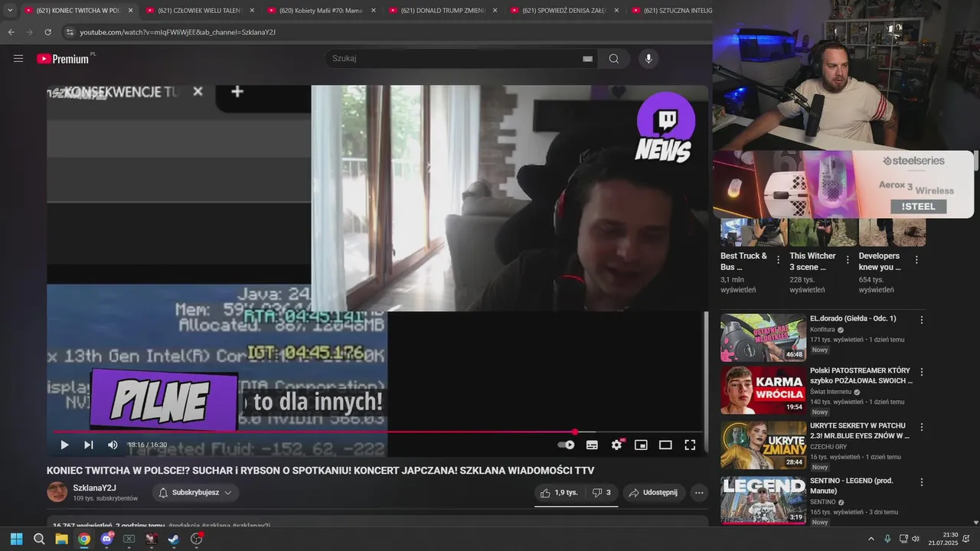The width and height of the screenshot is (980, 551).
Task: Open the CZECHU GRY channel link
Action: 828,447
